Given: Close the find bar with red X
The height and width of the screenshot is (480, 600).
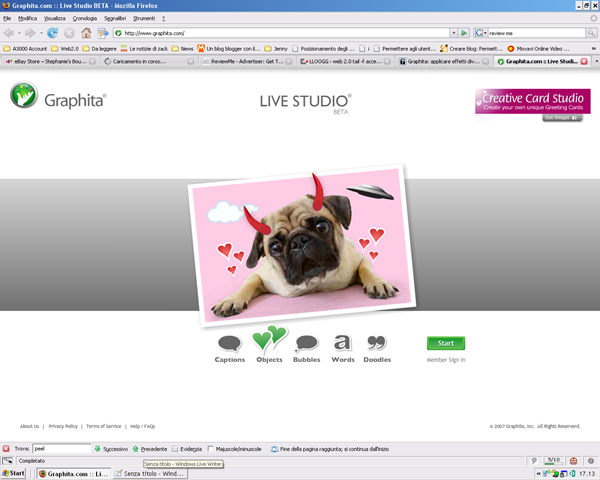Looking at the screenshot, I should pyautogui.click(x=6, y=449).
